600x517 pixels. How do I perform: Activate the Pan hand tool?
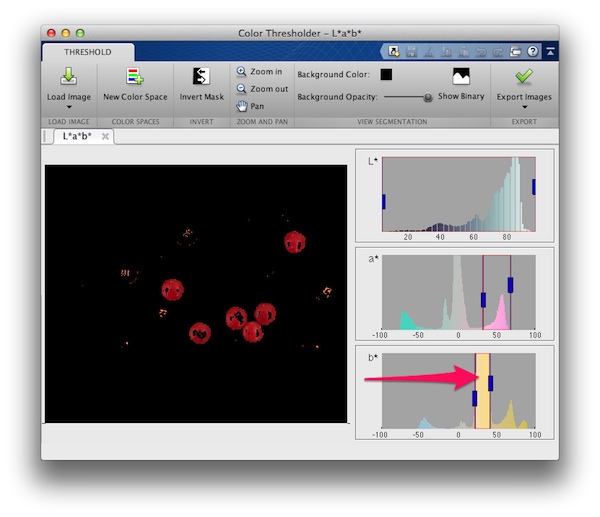251,106
